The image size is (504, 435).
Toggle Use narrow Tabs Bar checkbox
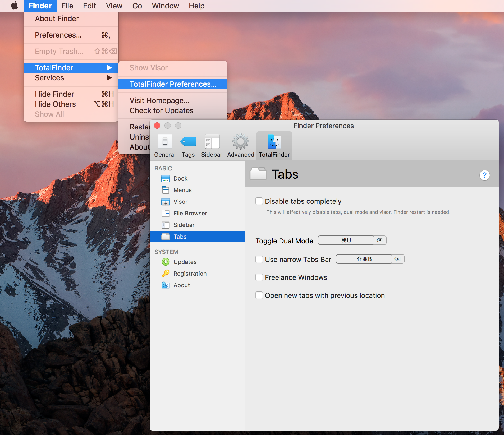point(259,260)
